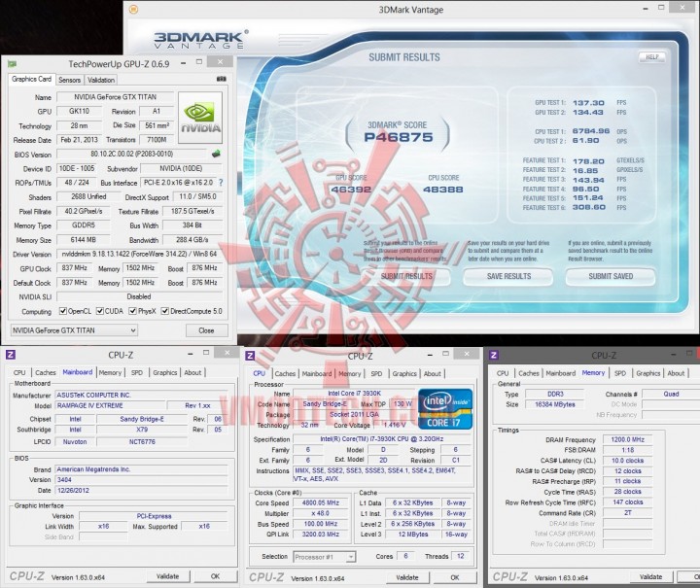Open the Processor #1 selection dropdown
Screen dimensions: 700x588
pos(325,557)
